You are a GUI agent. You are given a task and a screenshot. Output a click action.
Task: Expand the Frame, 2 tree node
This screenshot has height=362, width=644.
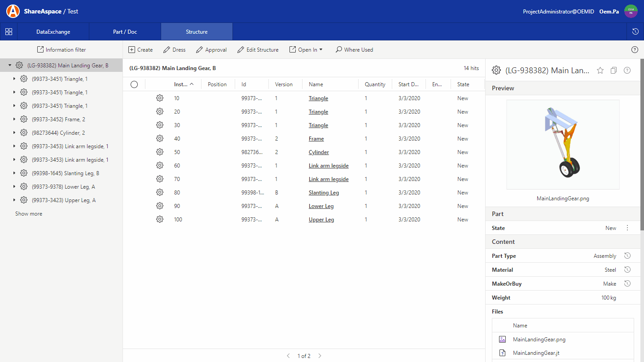(13, 119)
